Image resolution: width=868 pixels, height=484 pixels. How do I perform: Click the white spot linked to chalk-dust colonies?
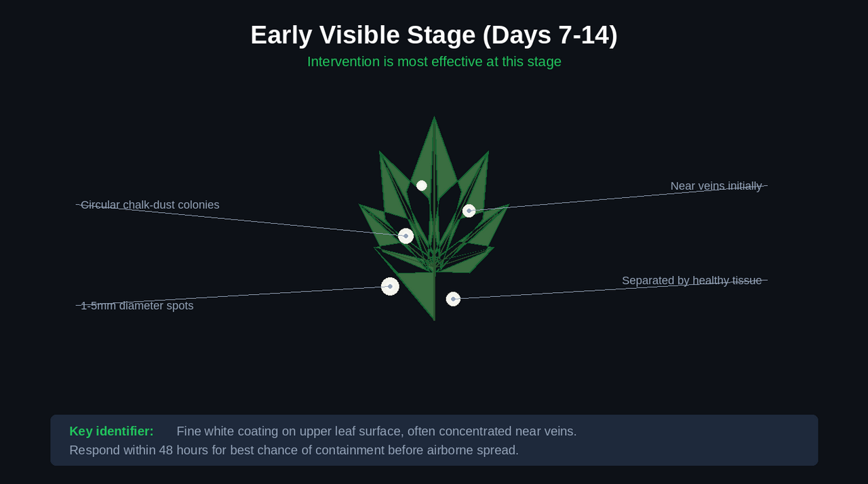(406, 236)
